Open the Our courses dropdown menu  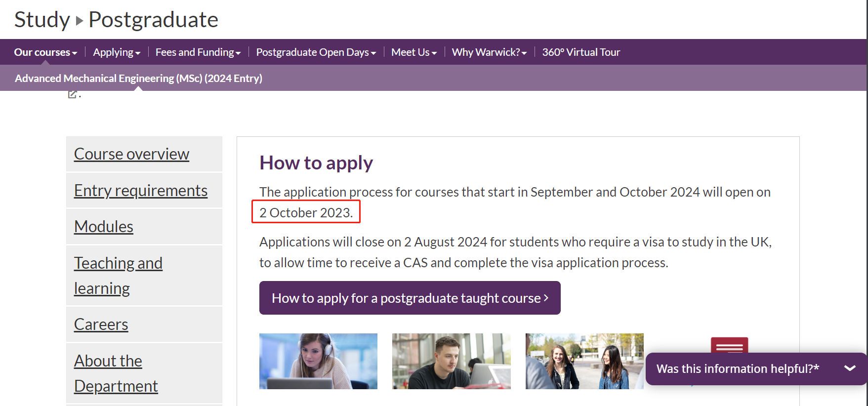click(45, 52)
